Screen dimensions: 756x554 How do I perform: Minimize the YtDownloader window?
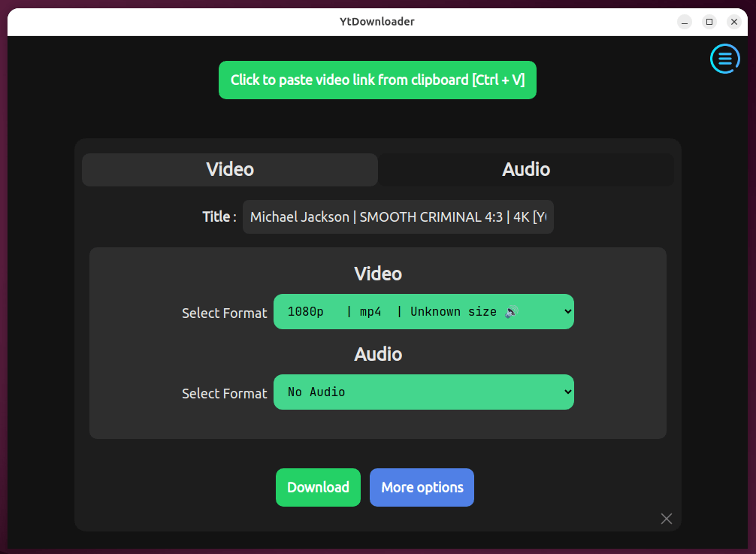[x=684, y=22]
